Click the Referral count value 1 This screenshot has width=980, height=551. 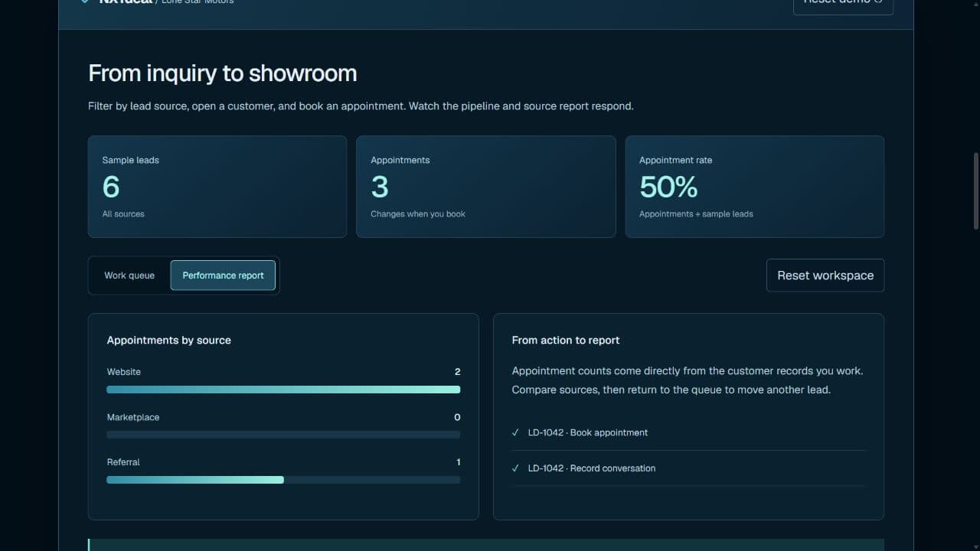coord(459,462)
